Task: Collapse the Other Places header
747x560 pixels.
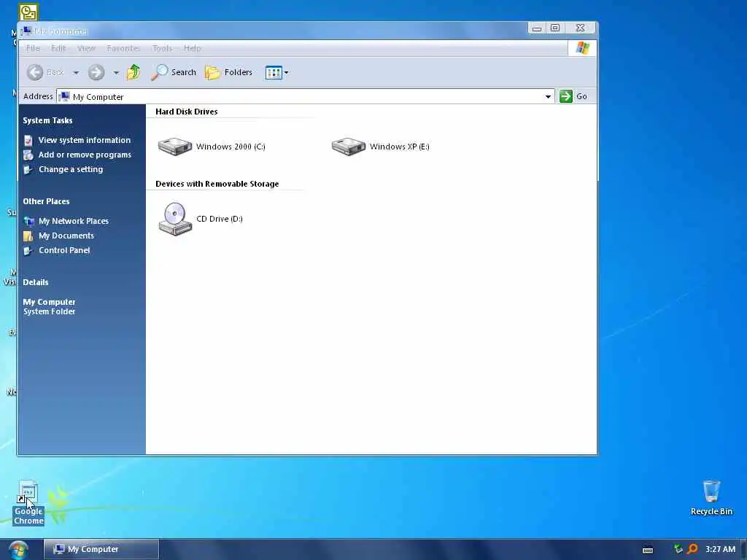Action: 46,201
